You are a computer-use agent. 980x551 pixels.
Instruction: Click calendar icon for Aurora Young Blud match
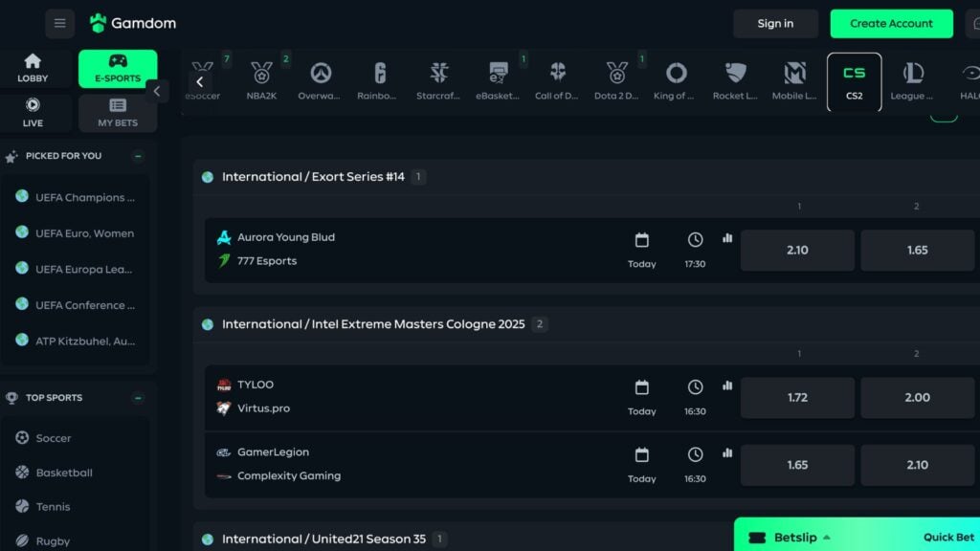click(x=642, y=240)
